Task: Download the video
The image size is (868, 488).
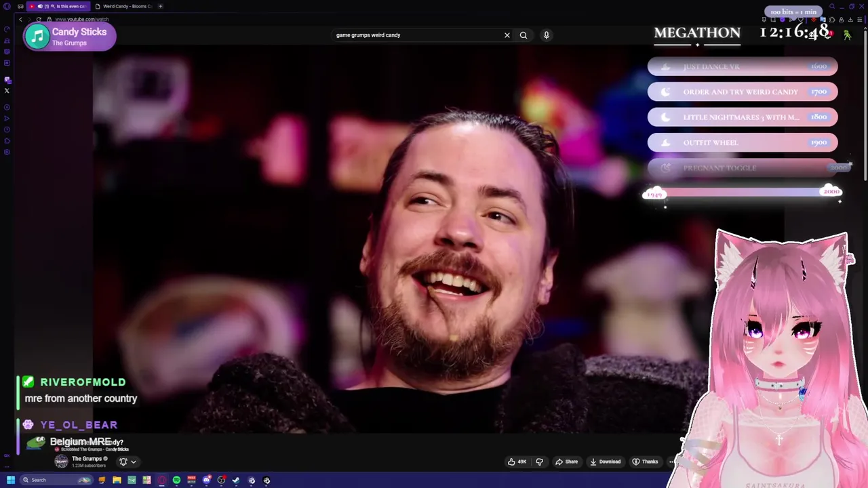Action: tap(606, 462)
